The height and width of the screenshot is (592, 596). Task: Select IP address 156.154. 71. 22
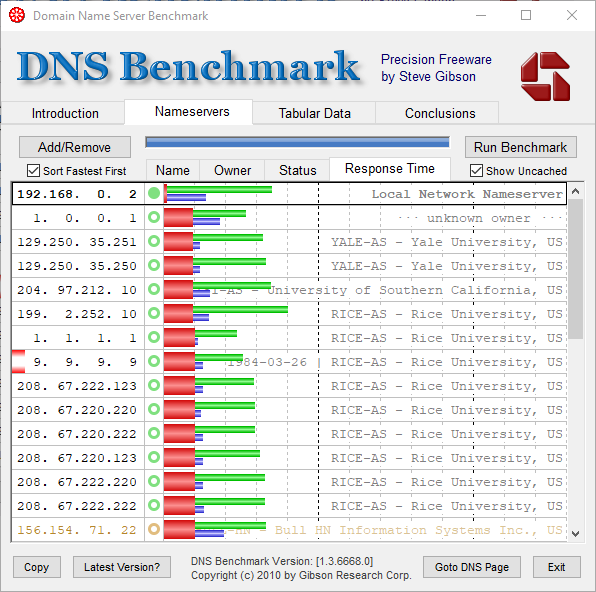tap(77, 530)
